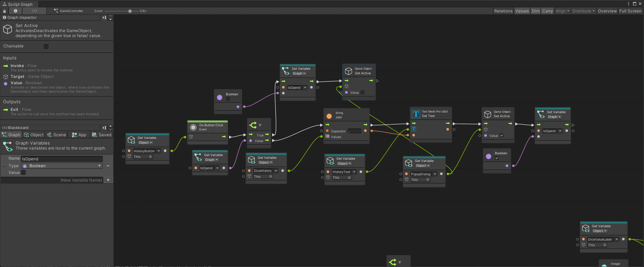The width and height of the screenshot is (644, 267).
Task: Switch to the Saved variables tab
Action: click(101, 135)
